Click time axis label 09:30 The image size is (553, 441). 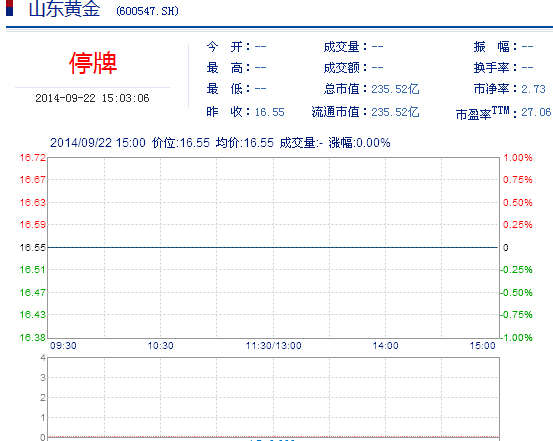pos(63,346)
